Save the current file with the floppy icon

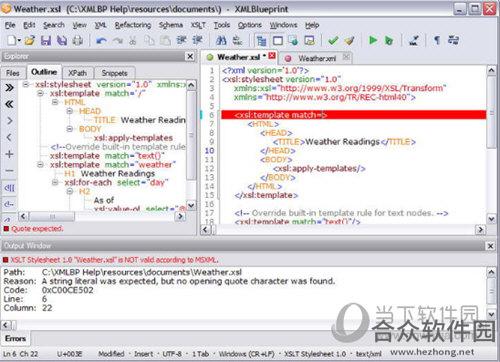(46, 40)
